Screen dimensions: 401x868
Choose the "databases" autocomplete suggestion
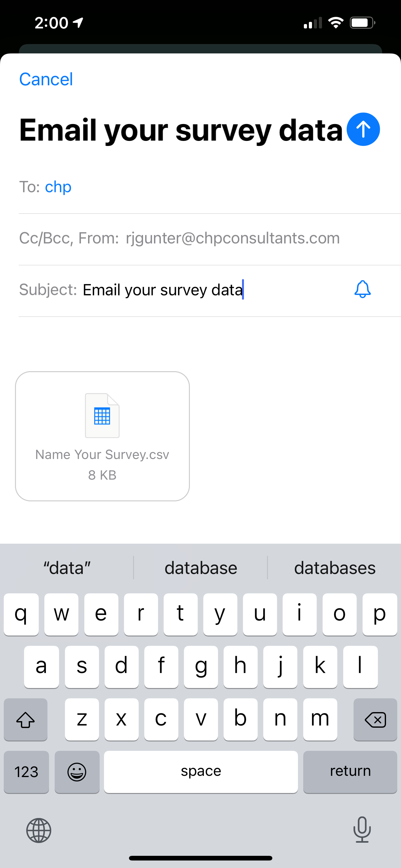coord(335,568)
